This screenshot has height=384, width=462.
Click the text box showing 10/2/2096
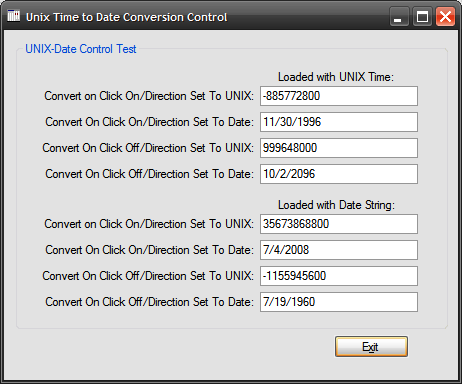point(339,174)
